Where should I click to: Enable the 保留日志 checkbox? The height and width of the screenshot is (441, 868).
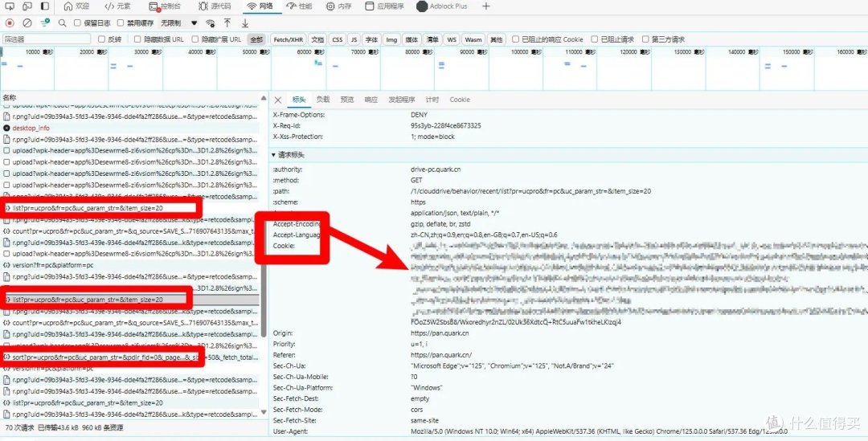78,23
